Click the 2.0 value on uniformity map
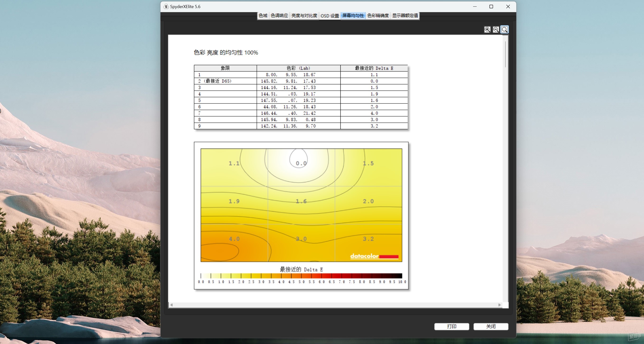The image size is (644, 344). (x=368, y=201)
